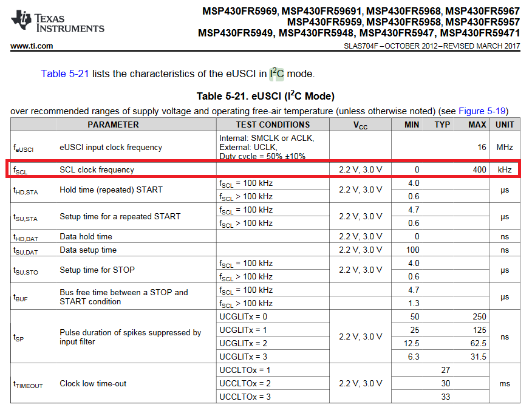Select the SCL clock frequency row label
Screen dimensions: 532x410
click(97, 169)
